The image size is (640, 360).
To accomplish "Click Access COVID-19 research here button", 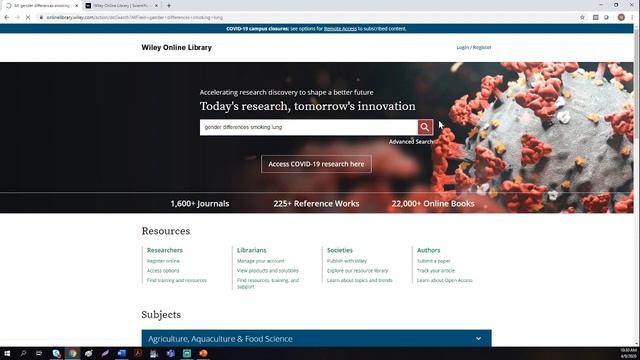I will pyautogui.click(x=316, y=164).
